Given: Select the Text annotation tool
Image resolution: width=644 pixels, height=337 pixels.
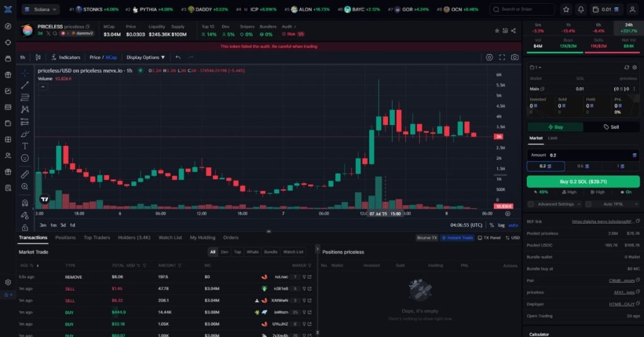Looking at the screenshot, I should pos(25,146).
